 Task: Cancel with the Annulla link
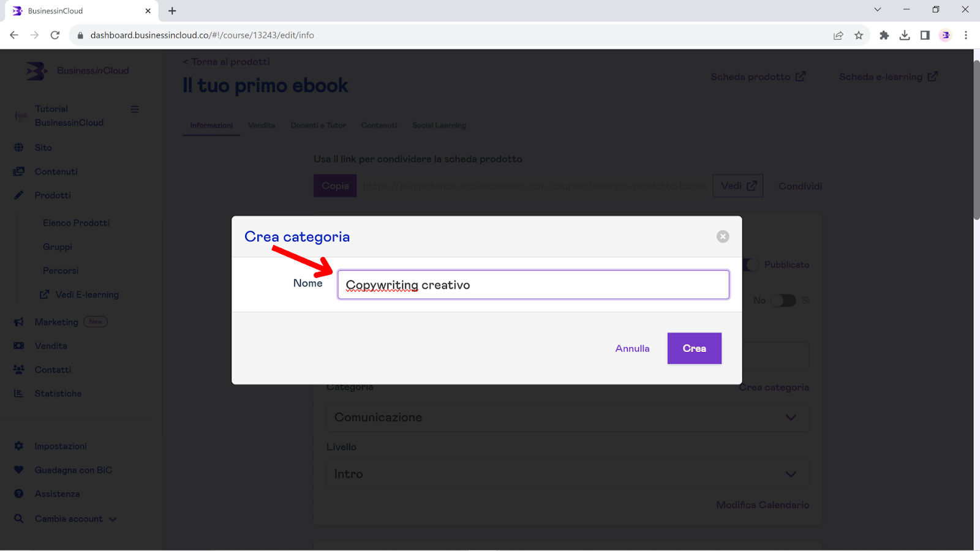coord(632,348)
